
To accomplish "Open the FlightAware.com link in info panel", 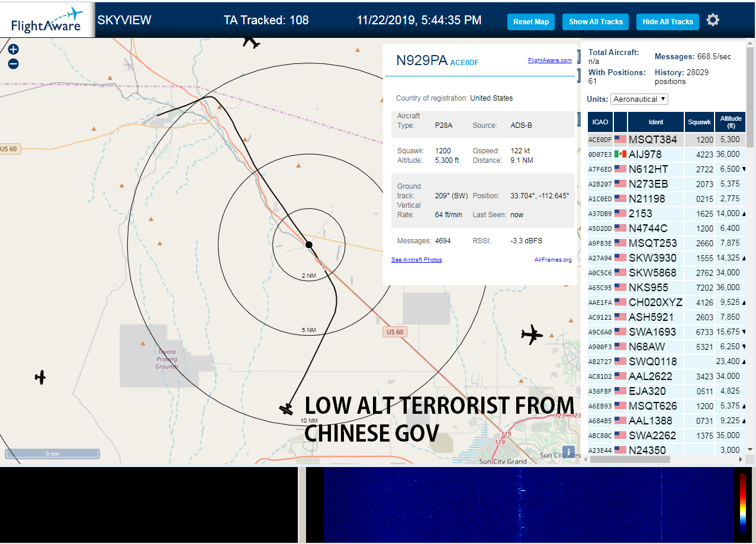I will [550, 60].
